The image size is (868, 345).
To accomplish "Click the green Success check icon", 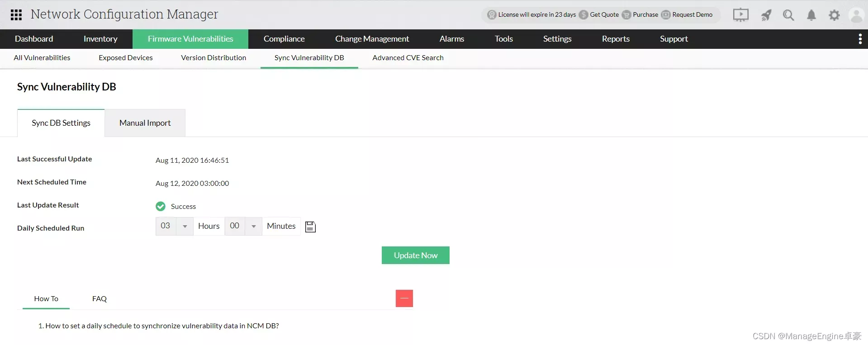I will pos(161,206).
